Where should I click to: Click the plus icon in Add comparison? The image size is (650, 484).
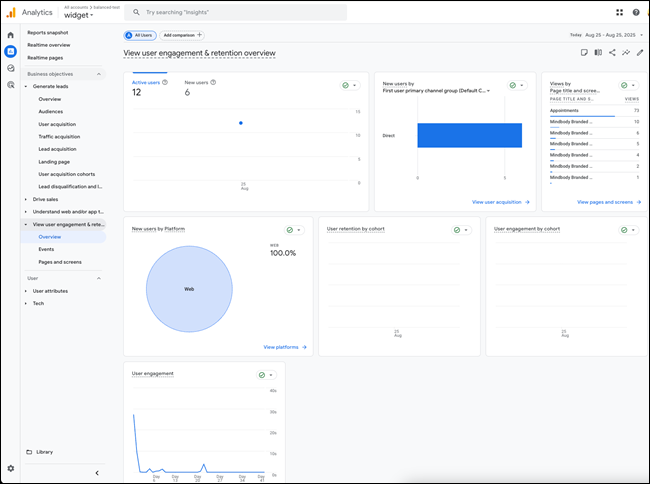[x=199, y=35]
